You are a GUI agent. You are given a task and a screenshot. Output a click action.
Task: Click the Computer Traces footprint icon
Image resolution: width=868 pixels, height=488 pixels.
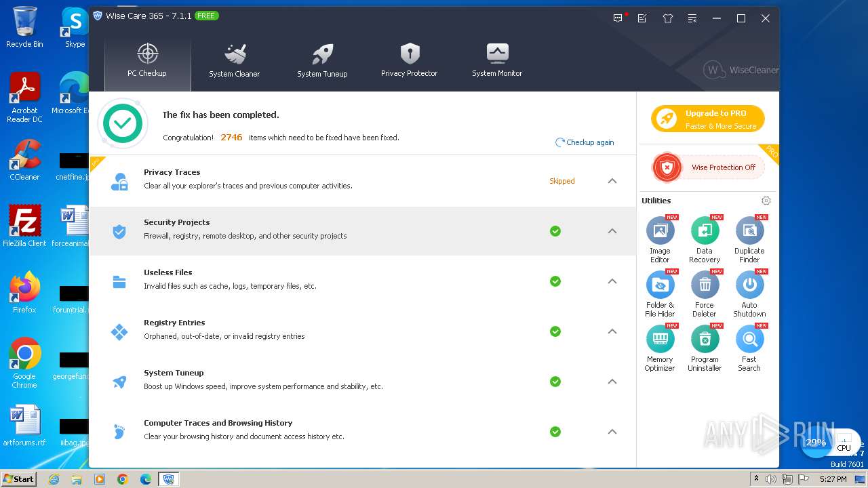(119, 432)
